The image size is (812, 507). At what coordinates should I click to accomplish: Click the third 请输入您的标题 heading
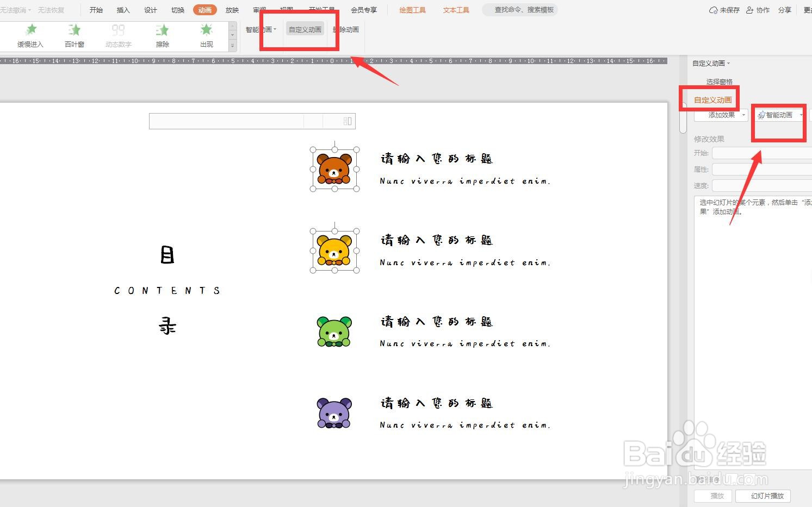[436, 322]
